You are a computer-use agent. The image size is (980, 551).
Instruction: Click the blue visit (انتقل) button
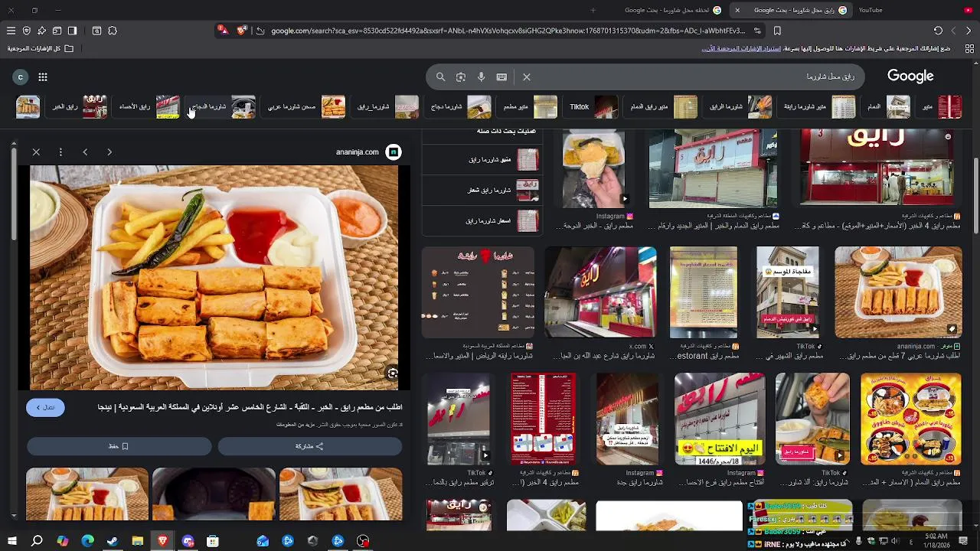45,407
